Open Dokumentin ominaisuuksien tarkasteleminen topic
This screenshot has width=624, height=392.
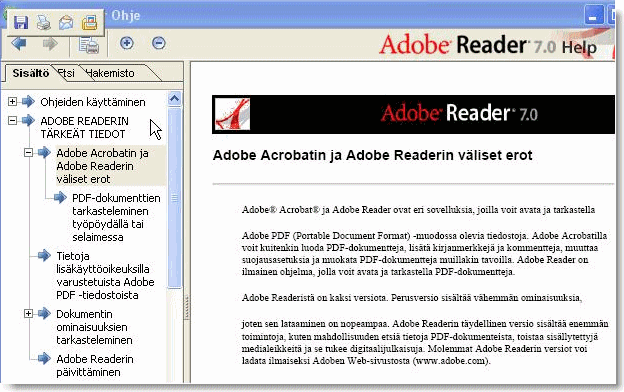click(94, 327)
